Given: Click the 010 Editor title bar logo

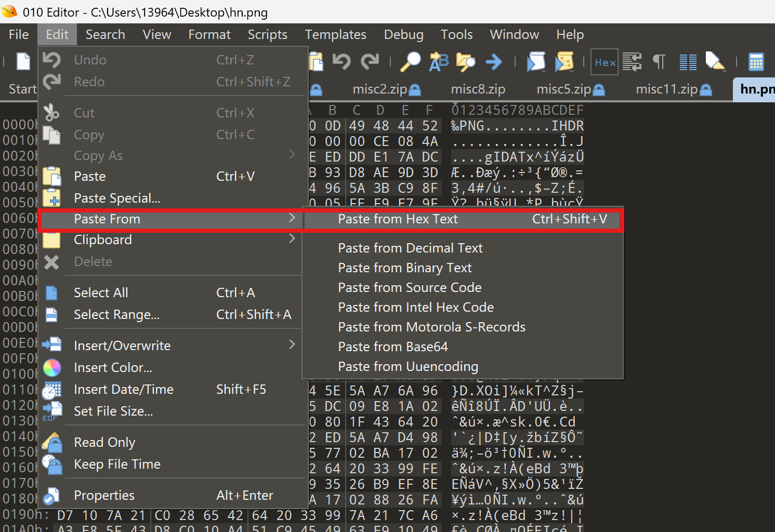Looking at the screenshot, I should (x=9, y=11).
